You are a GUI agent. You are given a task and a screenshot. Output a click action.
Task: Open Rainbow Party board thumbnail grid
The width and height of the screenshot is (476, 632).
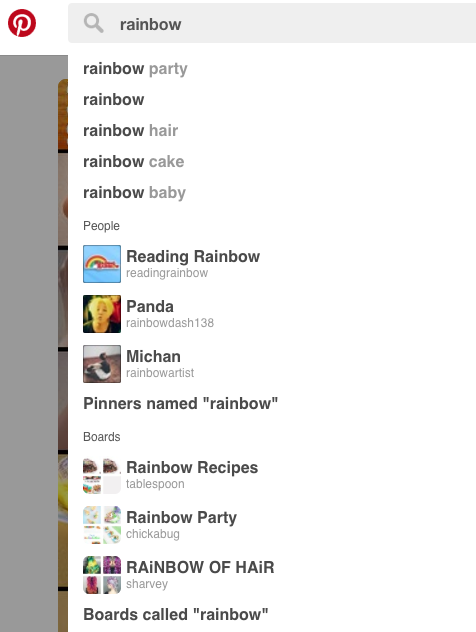[x=102, y=525]
